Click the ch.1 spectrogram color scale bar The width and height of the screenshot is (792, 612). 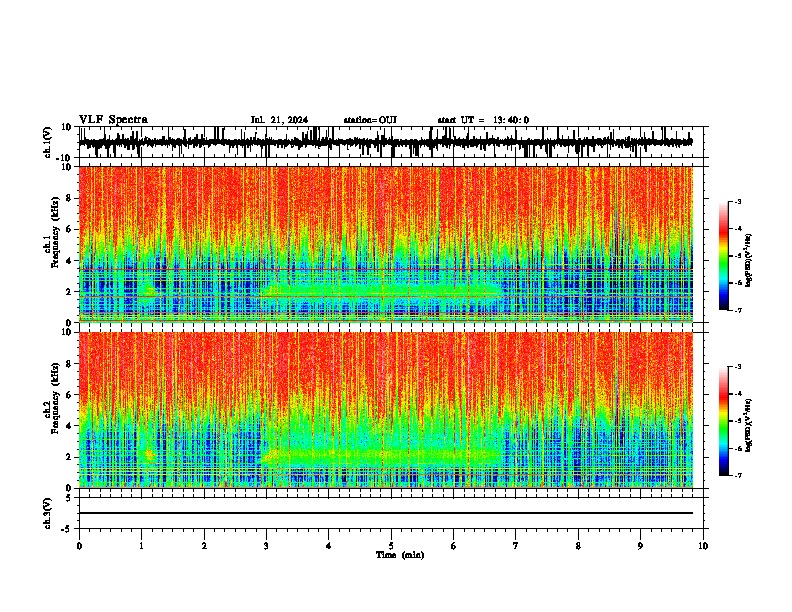coord(724,256)
